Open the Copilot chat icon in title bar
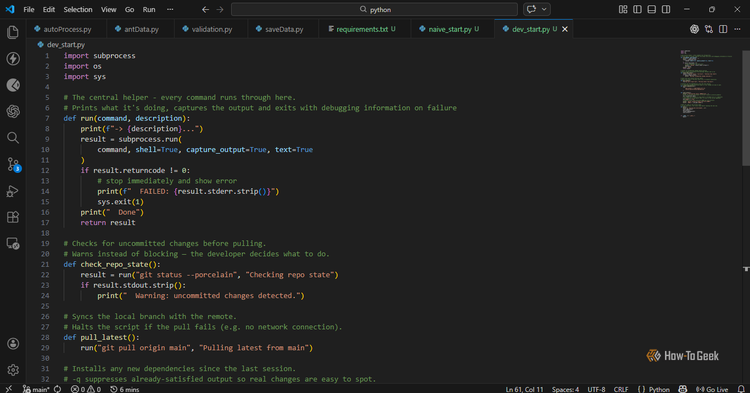The image size is (750, 393). (x=531, y=9)
